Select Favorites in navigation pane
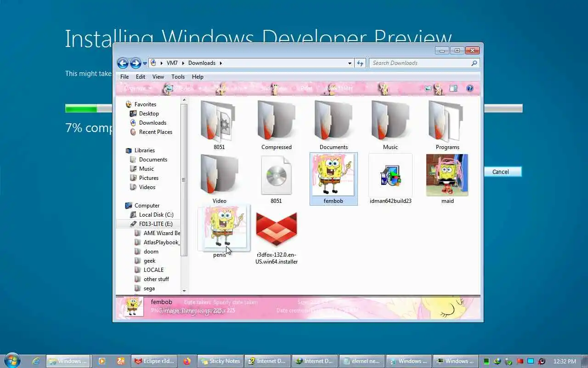The image size is (588, 368). click(x=145, y=104)
